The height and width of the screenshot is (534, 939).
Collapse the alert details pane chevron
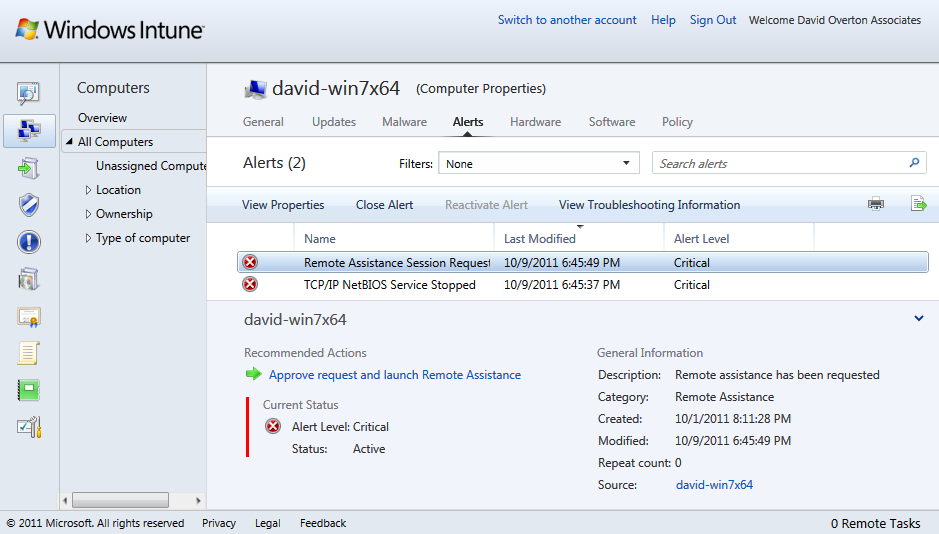pos(919,318)
